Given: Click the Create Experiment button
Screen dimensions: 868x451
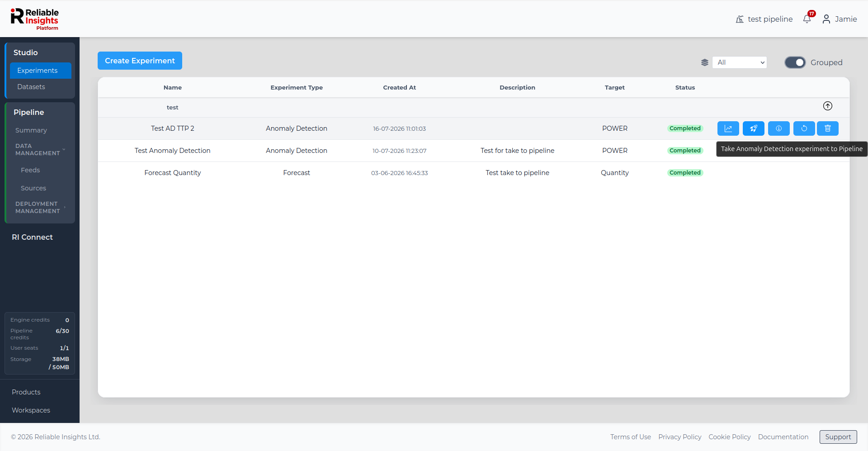Looking at the screenshot, I should 140,61.
